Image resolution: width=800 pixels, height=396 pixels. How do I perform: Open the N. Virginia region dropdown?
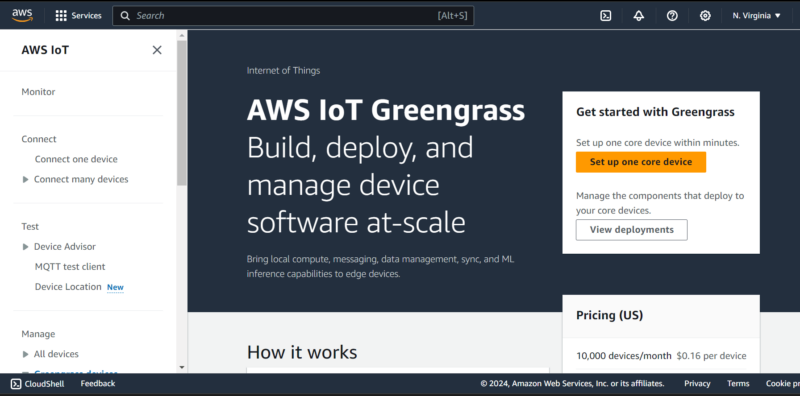point(757,16)
